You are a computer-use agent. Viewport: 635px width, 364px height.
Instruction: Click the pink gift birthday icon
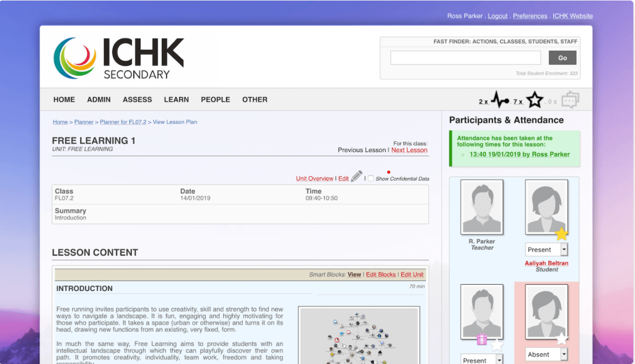click(482, 339)
